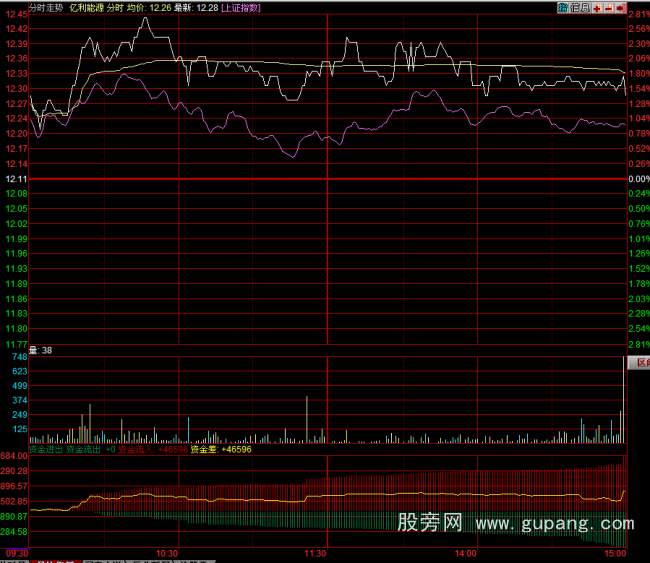Click the 资金进出 indicator label
This screenshot has height=563, width=650.
pyautogui.click(x=46, y=449)
